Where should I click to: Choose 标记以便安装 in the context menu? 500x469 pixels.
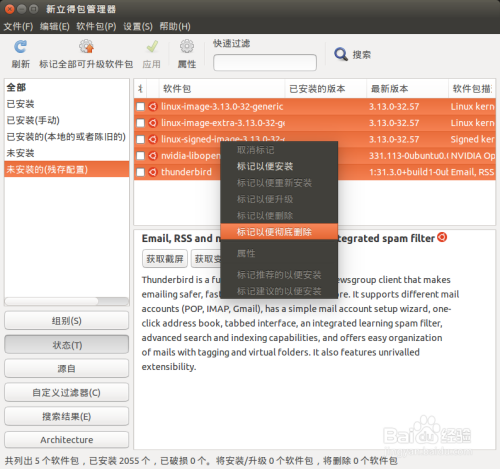pyautogui.click(x=279, y=166)
